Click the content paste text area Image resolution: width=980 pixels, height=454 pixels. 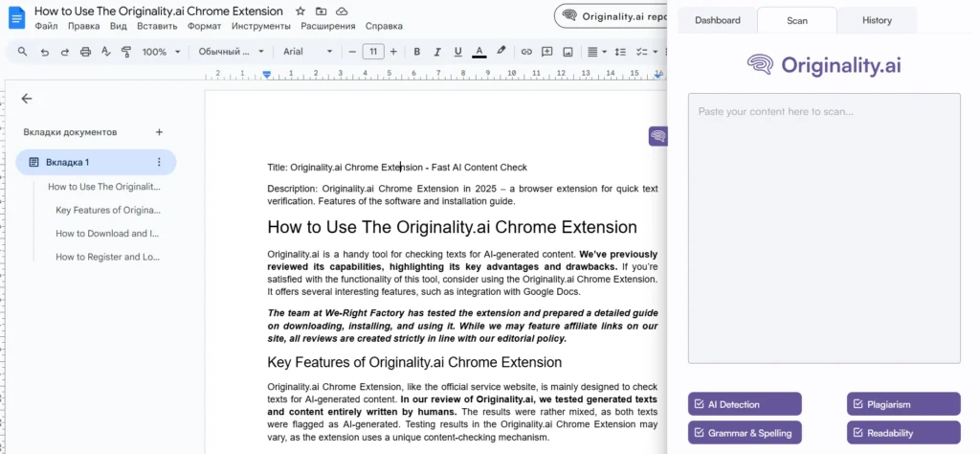[x=824, y=228]
